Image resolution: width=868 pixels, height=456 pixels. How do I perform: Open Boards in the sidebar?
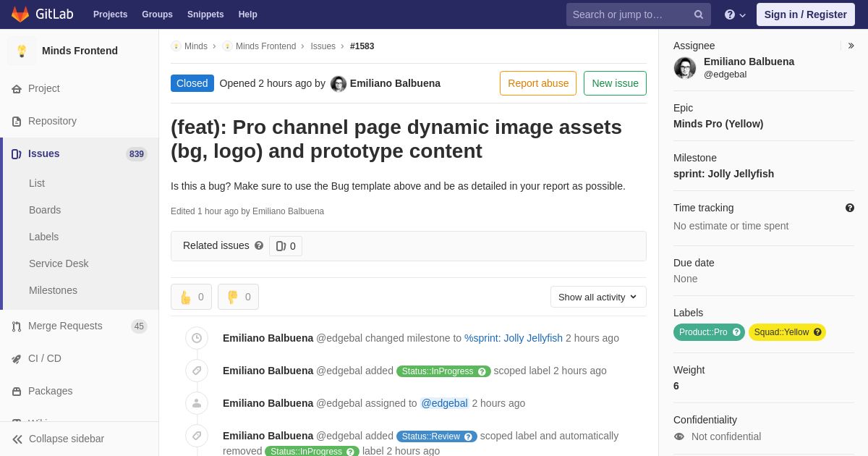(x=45, y=210)
